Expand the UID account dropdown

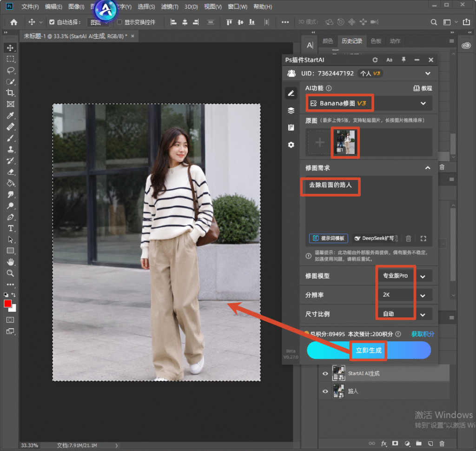click(428, 73)
